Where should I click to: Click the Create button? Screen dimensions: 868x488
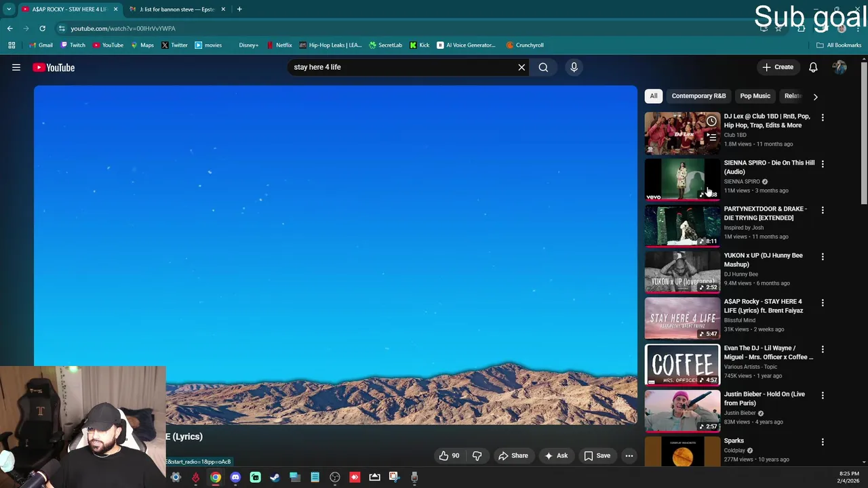coord(777,67)
